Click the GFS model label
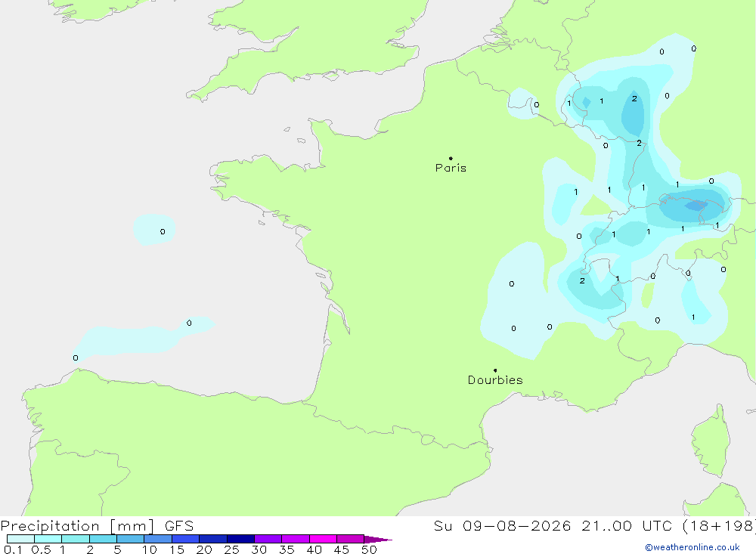This screenshot has height=554, width=756. coord(179,526)
